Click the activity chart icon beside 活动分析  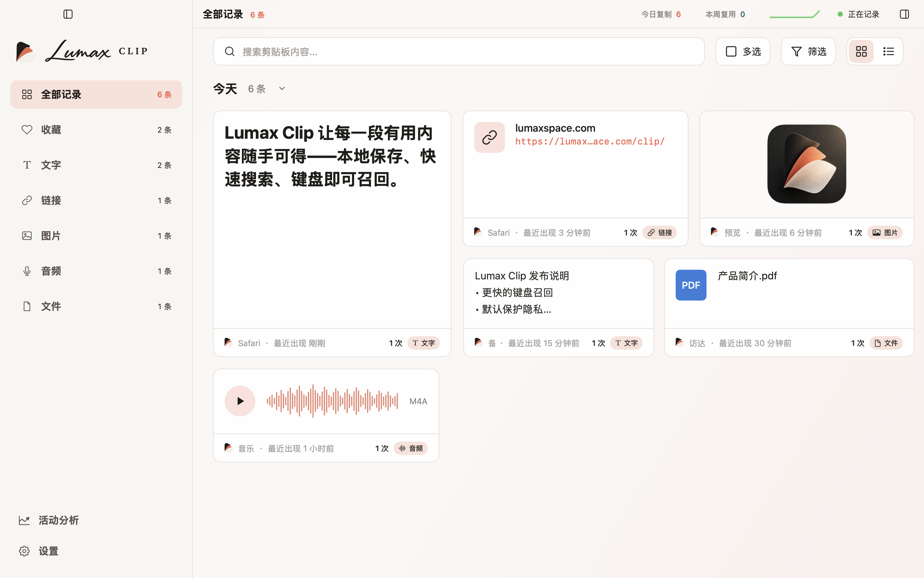[24, 520]
